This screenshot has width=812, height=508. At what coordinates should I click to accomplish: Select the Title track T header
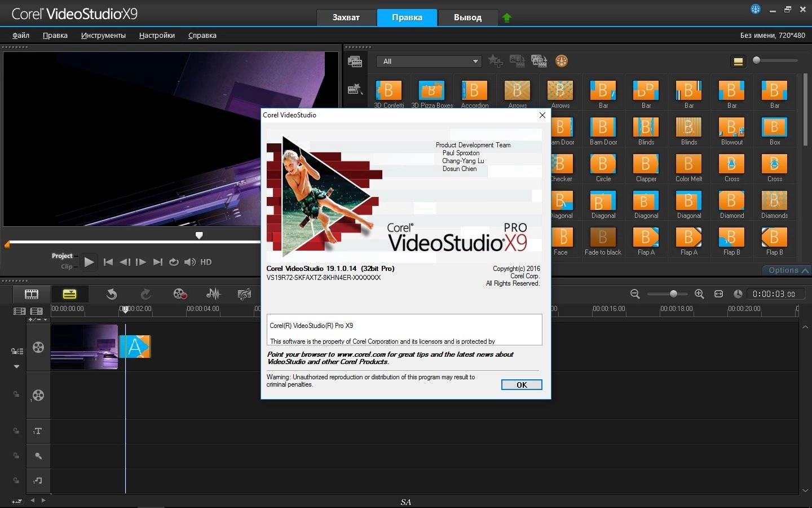click(38, 431)
